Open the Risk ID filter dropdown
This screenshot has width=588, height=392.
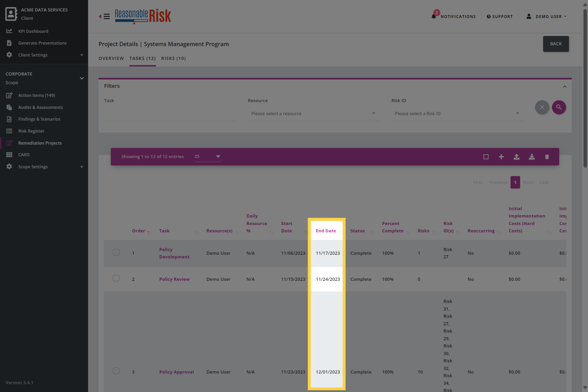tap(458, 114)
